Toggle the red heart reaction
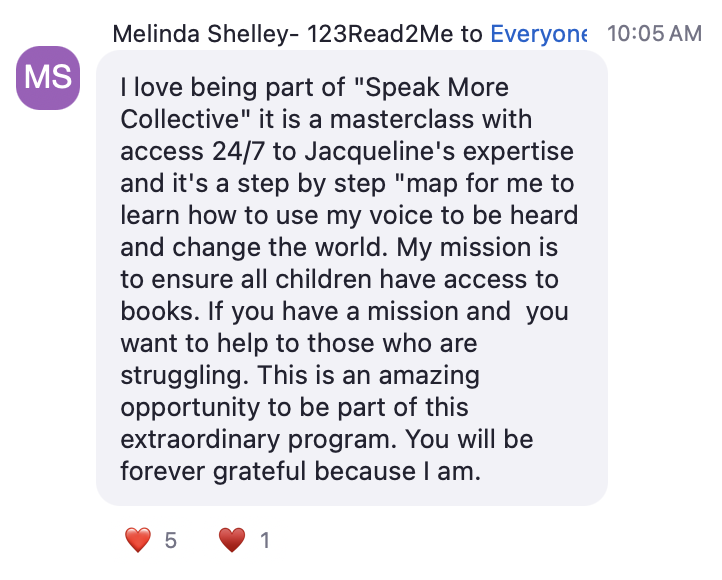This screenshot has height=580, width=722. 138,541
